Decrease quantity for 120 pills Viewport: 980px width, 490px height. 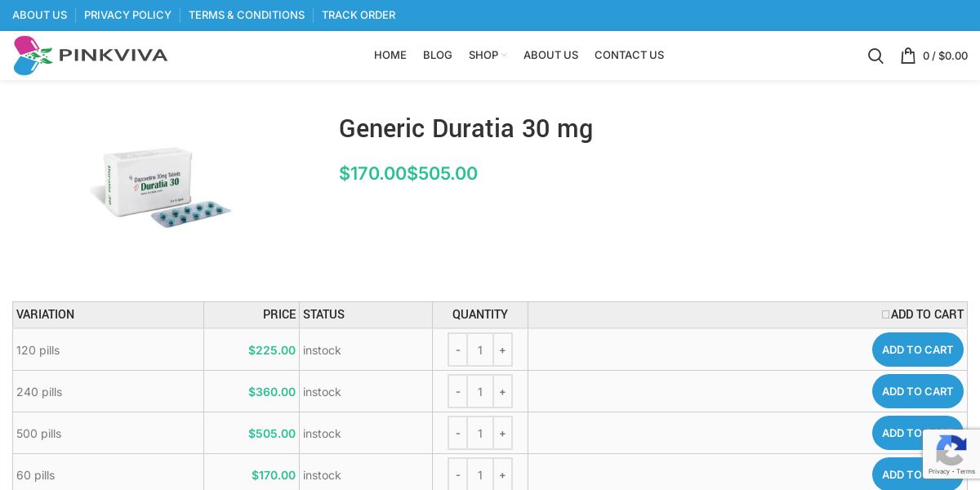(457, 350)
